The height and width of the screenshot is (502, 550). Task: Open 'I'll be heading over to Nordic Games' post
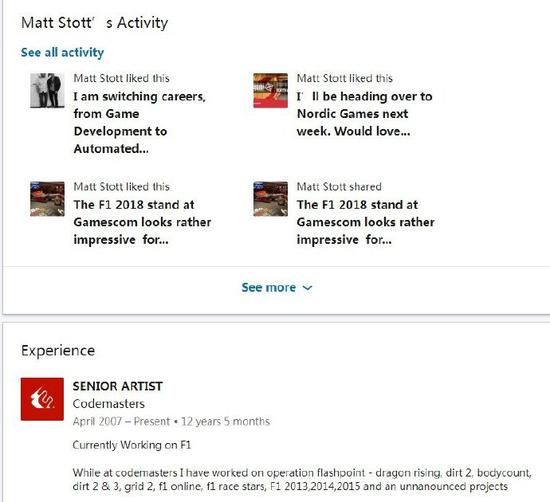coord(364,114)
